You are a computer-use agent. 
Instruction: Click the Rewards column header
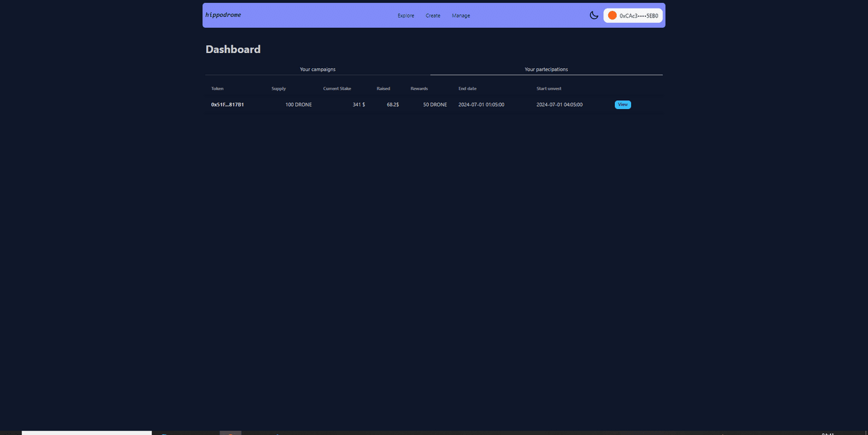[x=419, y=89]
